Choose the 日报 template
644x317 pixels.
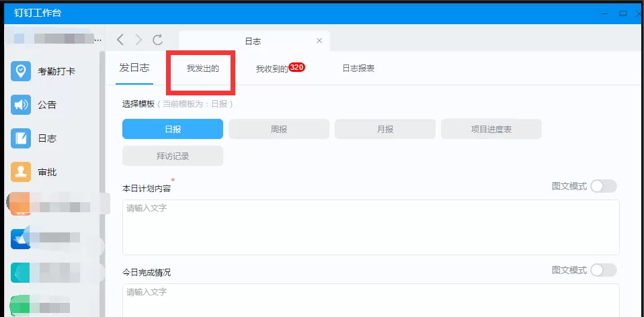[x=173, y=129]
